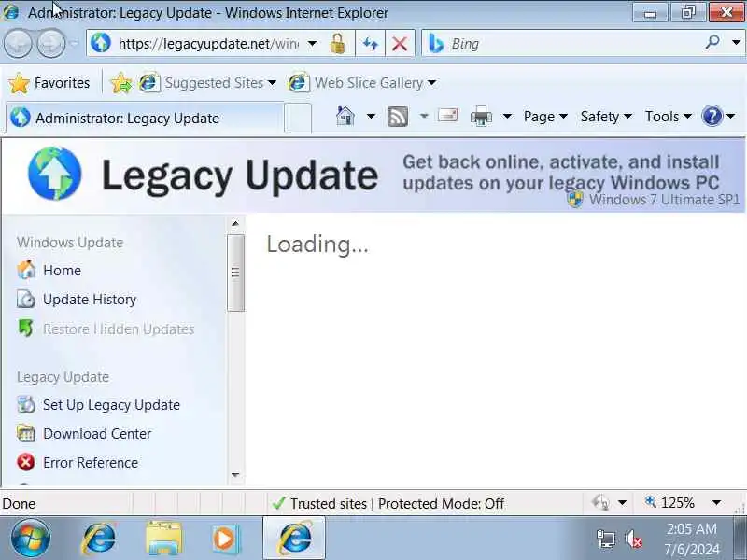Open the Tools menu

pos(668,116)
